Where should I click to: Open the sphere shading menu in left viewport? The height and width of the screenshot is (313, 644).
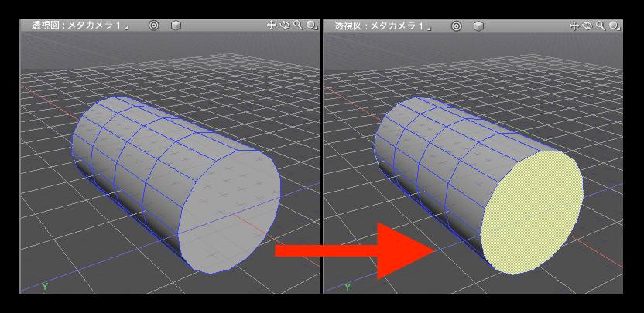coord(311,26)
